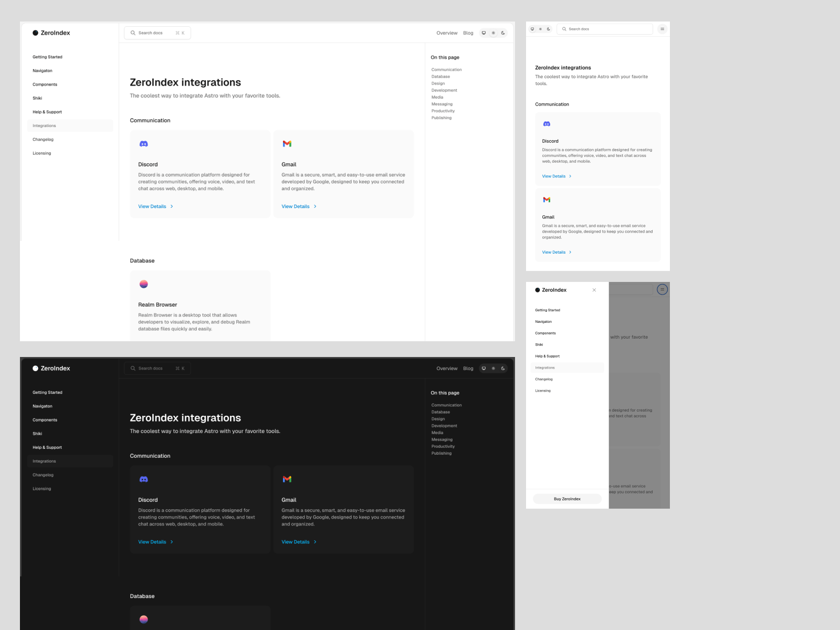Click Blog link in light desktop header

click(468, 33)
